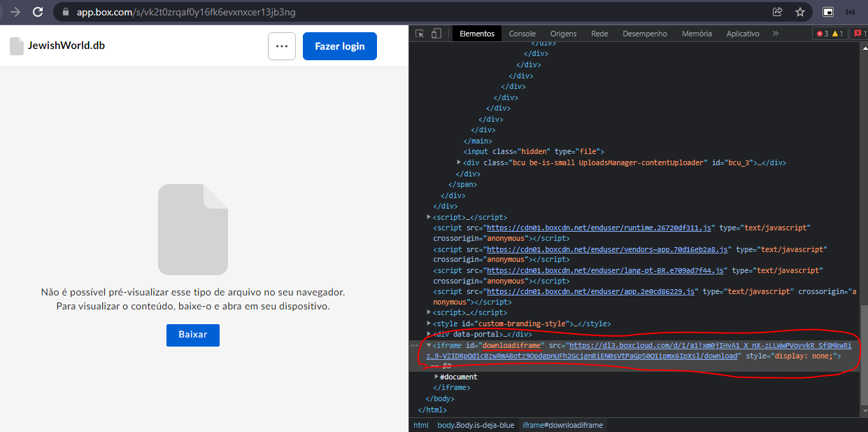Click the issues flag counter
The width and height of the screenshot is (868, 432).
pyautogui.click(x=859, y=34)
